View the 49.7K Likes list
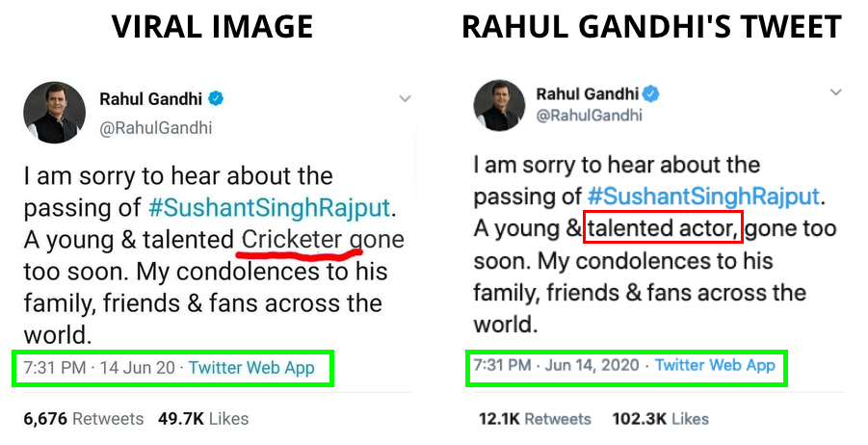Screen dimensions: 868x445 point(203,419)
